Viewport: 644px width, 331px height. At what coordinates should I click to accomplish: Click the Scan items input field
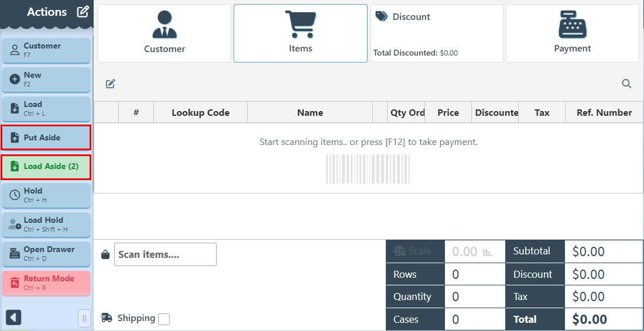coord(165,254)
